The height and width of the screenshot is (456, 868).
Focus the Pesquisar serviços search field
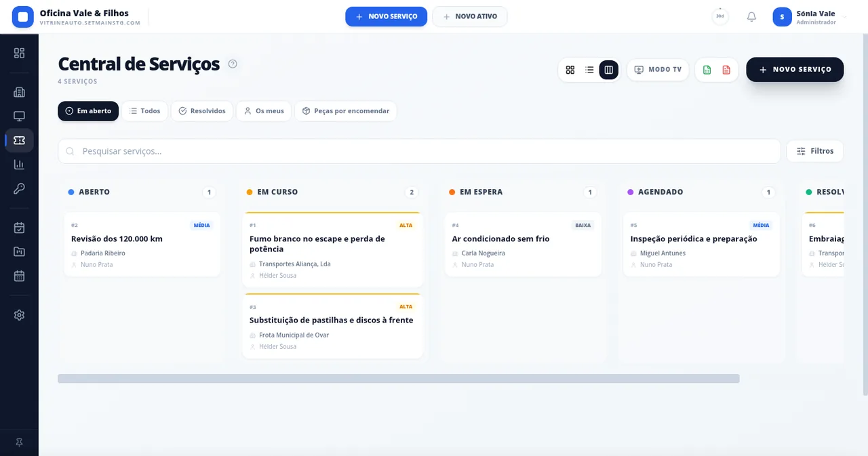[x=419, y=151]
